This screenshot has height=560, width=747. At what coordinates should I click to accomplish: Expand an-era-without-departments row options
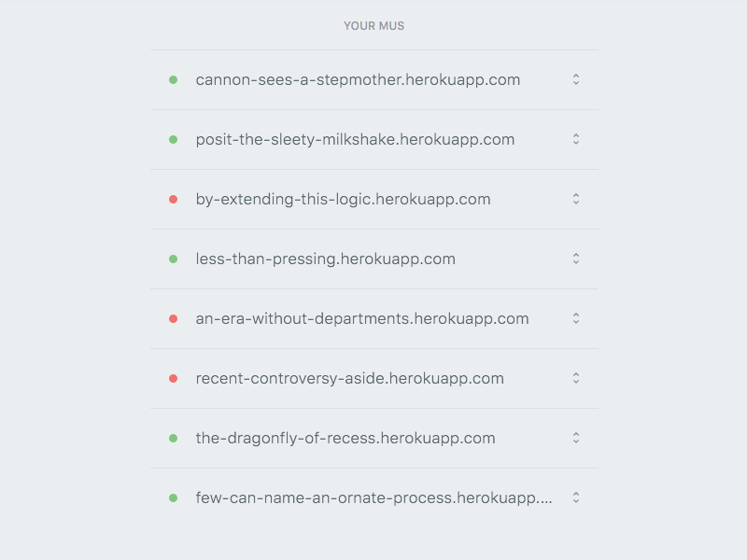click(x=576, y=319)
